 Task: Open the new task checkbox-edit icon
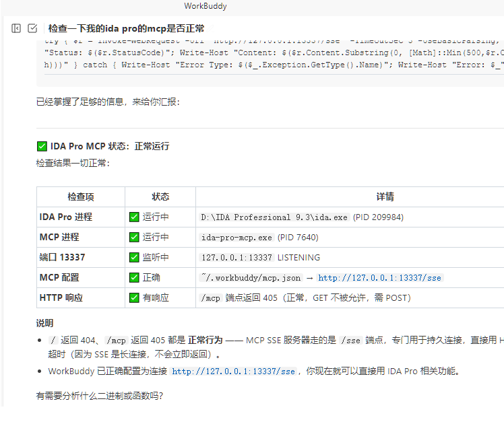32,28
